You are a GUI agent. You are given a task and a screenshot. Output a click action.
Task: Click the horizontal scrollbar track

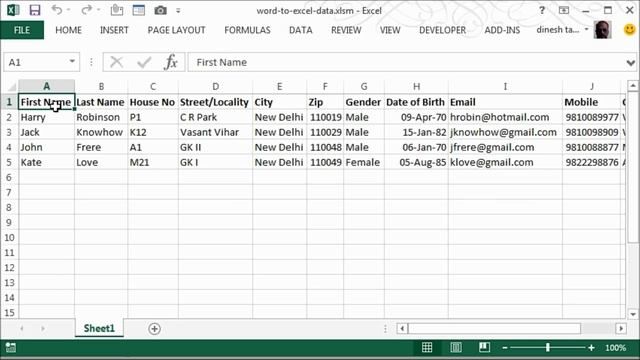tap(598, 329)
